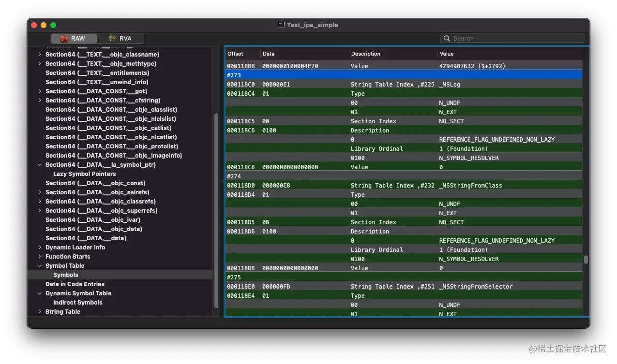This screenshot has width=617, height=364.
Task: Click the Offset column header
Action: 236,54
